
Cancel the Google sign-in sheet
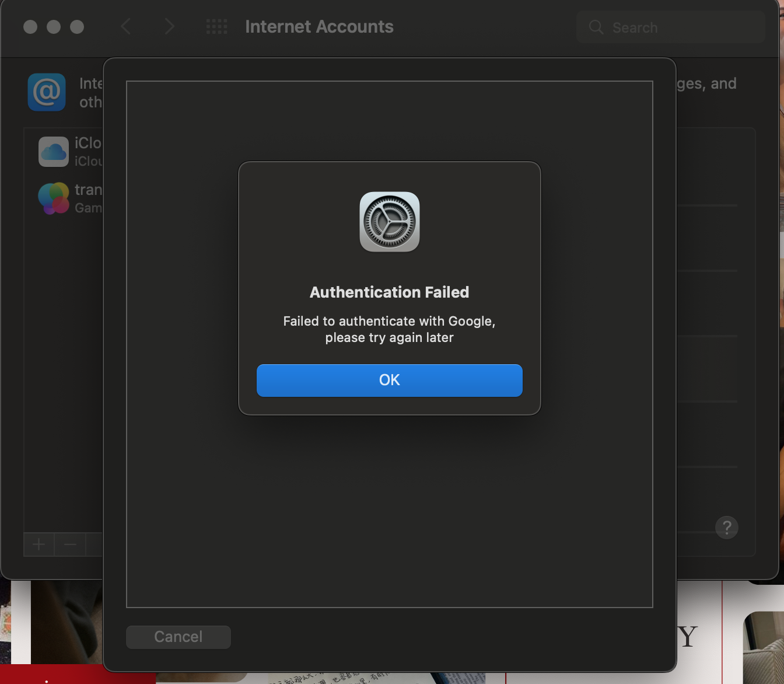pos(178,637)
